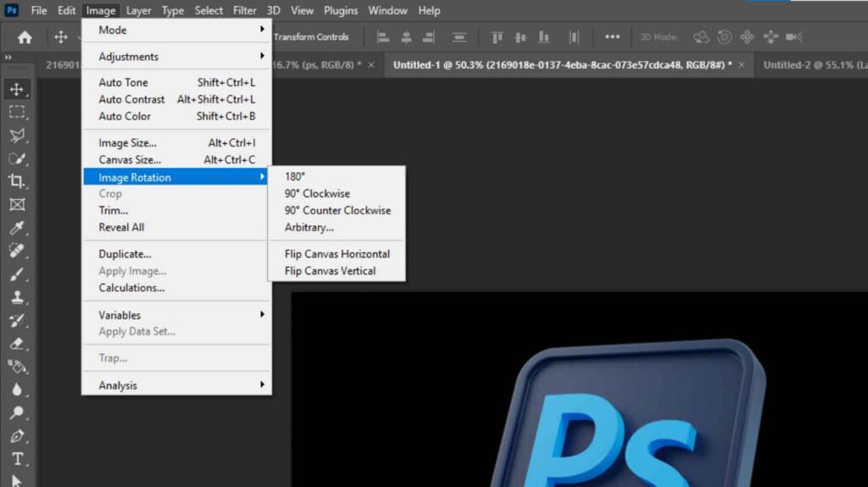Expand the Mode submenu
The height and width of the screenshot is (487, 868).
pyautogui.click(x=176, y=30)
